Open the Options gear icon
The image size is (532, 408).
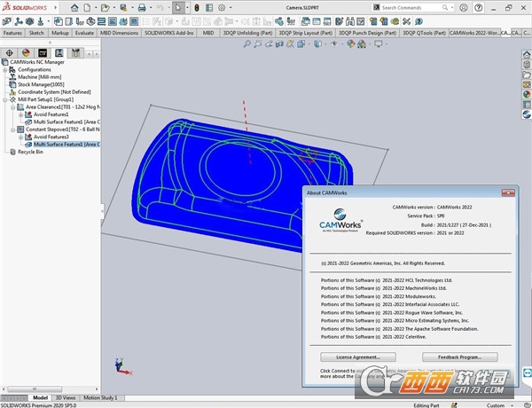(222, 7)
